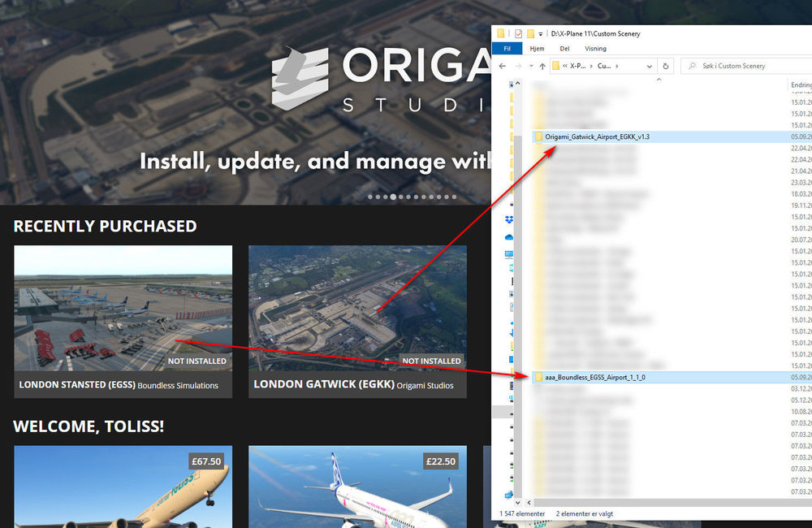Click the New Folder icon in quick access toolbar

[530, 34]
